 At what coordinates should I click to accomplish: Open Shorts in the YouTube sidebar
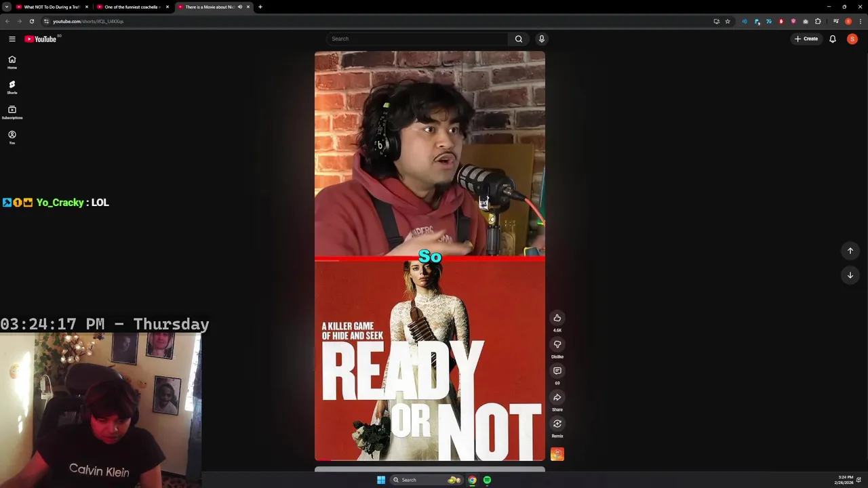point(12,87)
